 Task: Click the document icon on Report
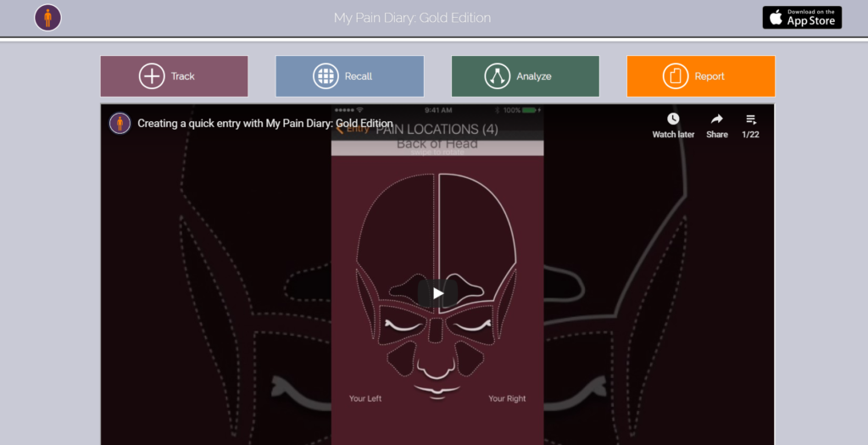tap(676, 76)
